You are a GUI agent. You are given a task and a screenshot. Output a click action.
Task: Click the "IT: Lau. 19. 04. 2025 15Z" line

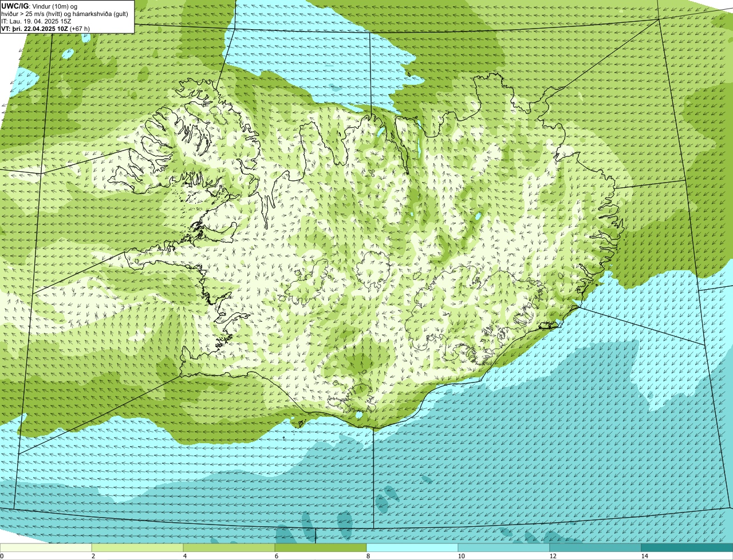tap(36, 21)
